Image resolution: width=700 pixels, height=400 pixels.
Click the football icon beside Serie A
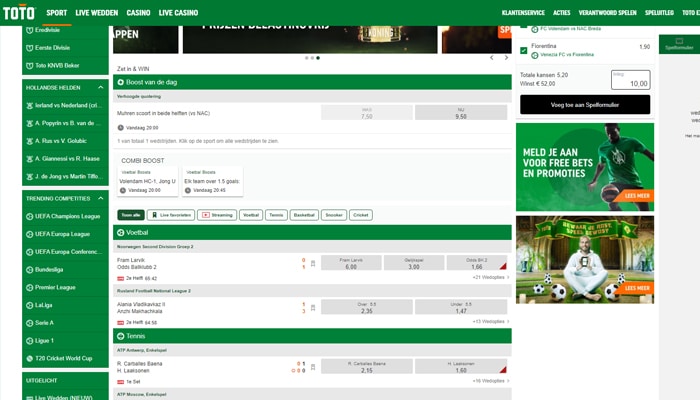coord(29,323)
